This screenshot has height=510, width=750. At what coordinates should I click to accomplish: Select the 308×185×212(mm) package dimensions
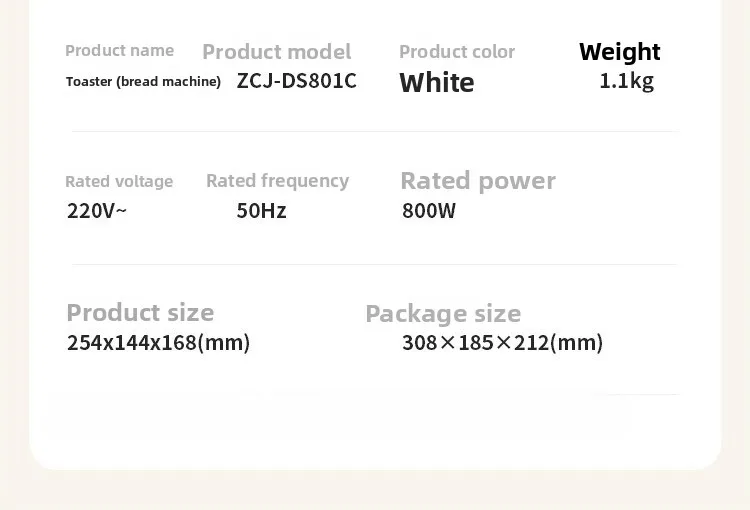click(x=502, y=343)
